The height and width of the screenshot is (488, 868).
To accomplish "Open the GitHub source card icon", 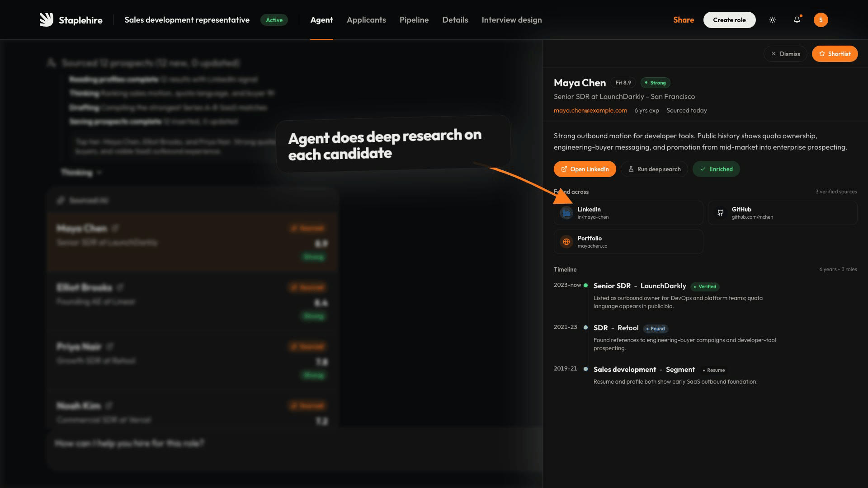I will (x=720, y=213).
